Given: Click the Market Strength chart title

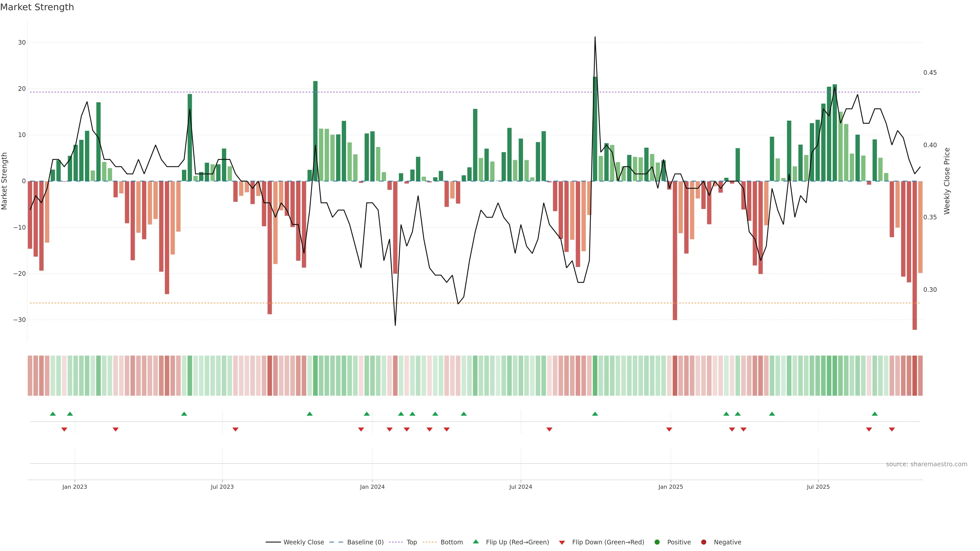Looking at the screenshot, I should (x=37, y=7).
